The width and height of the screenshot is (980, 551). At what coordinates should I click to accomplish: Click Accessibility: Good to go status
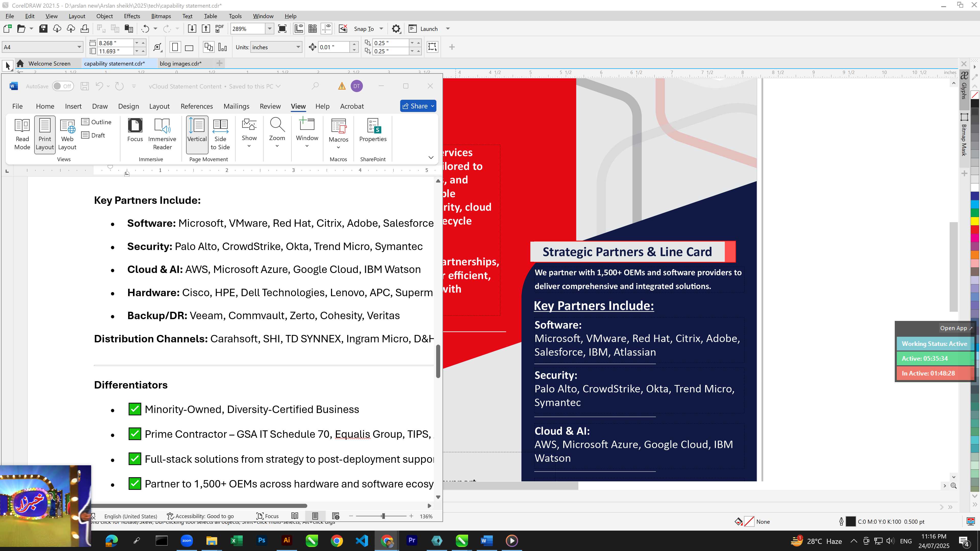[201, 516]
